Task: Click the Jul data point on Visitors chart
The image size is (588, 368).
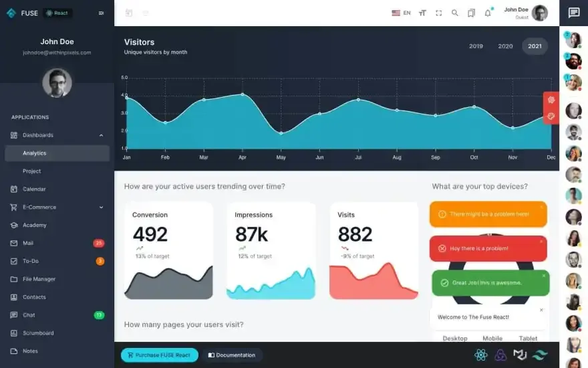Action: (x=358, y=100)
